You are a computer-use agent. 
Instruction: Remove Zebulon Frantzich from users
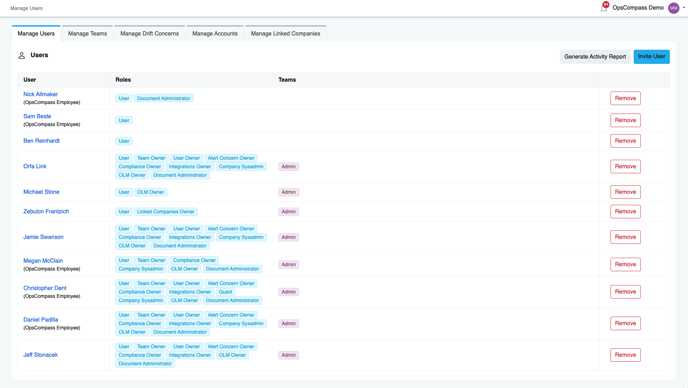click(x=625, y=212)
